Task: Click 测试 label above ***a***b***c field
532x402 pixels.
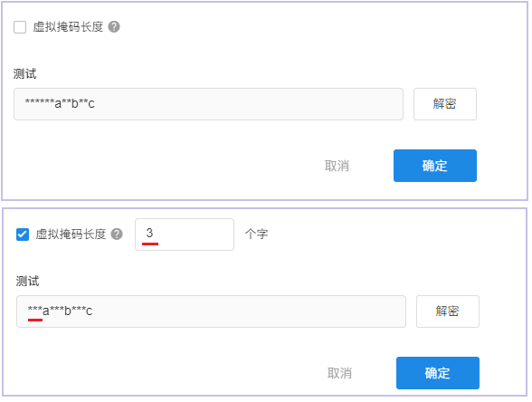Action: (27, 281)
